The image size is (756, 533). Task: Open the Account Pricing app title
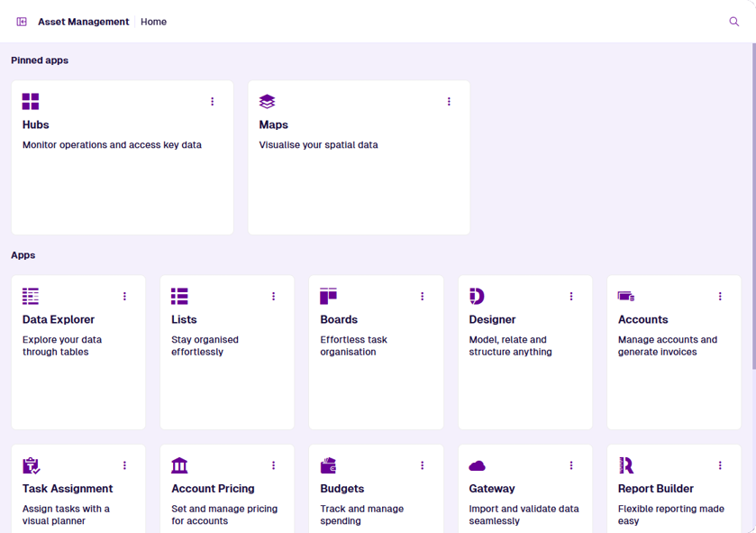(213, 489)
